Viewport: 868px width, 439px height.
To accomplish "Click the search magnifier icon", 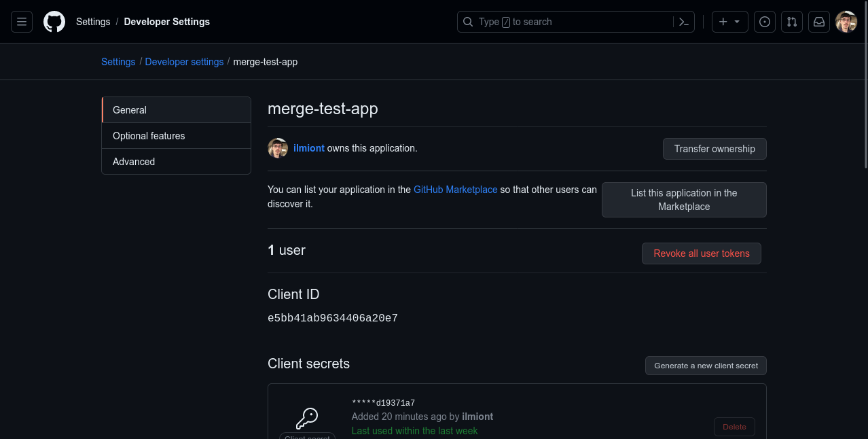I will pyautogui.click(x=468, y=21).
